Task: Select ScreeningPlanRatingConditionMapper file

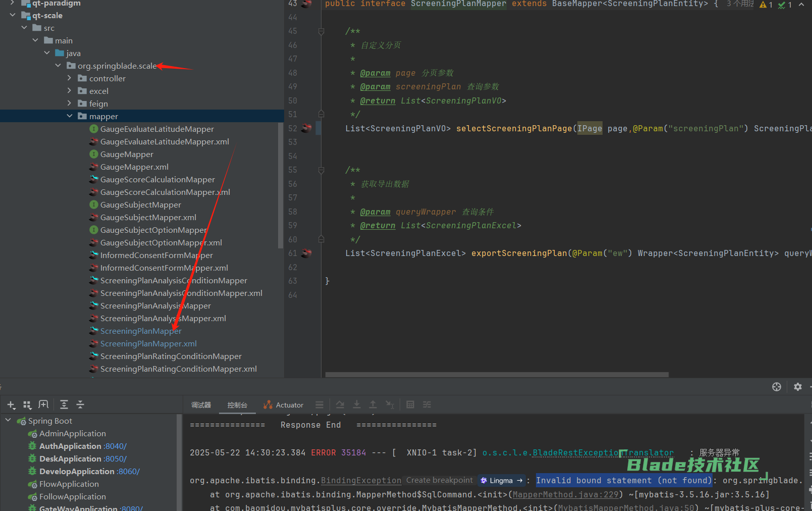Action: tap(171, 356)
